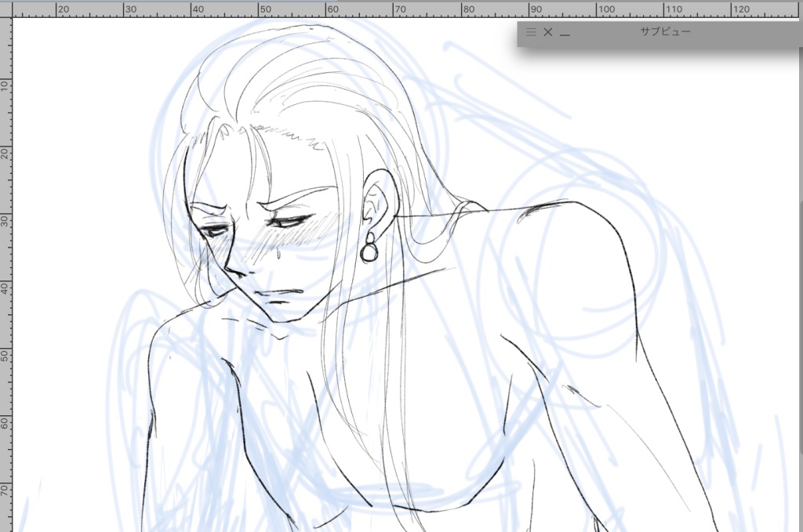Click the 20 mark on horizontal ruler
Image resolution: width=803 pixels, height=532 pixels.
[x=64, y=9]
